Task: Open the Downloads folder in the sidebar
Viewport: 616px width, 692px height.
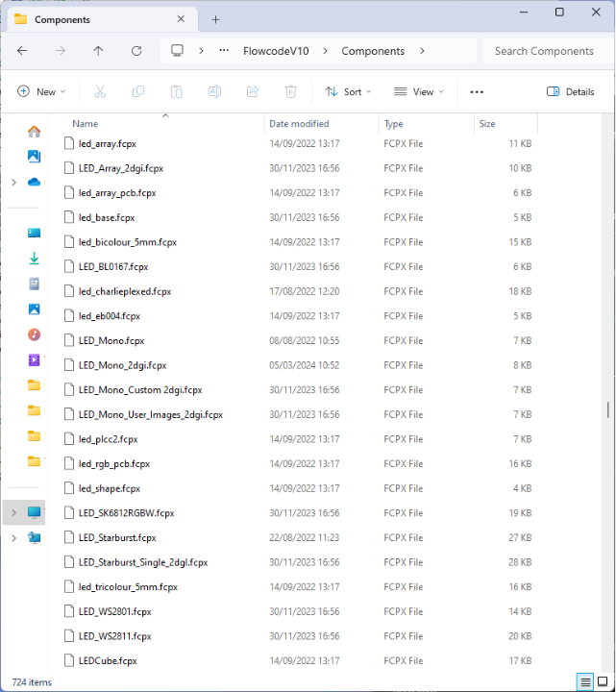Action: point(34,259)
